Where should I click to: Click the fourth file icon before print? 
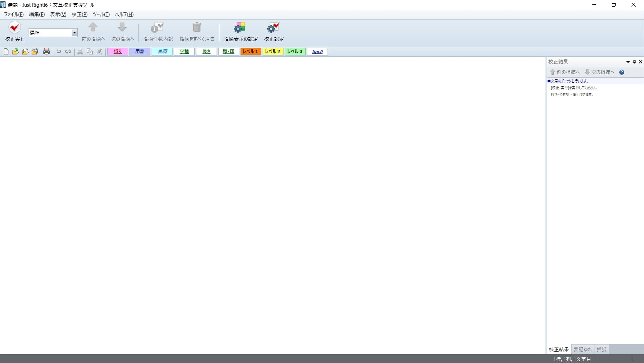click(34, 51)
